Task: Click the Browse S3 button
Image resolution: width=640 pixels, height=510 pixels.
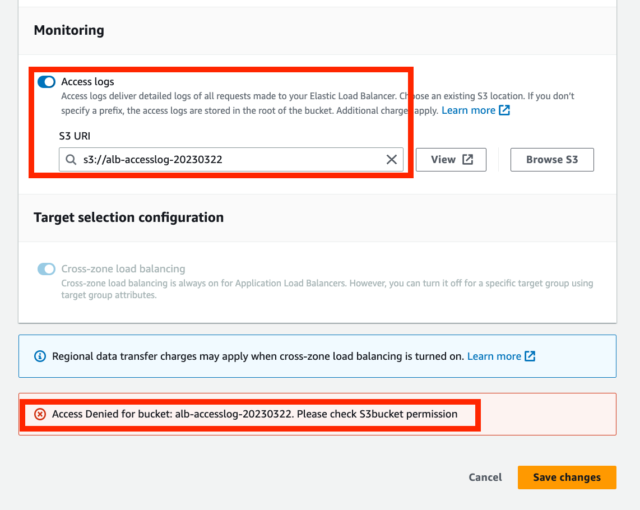Action: 552,160
